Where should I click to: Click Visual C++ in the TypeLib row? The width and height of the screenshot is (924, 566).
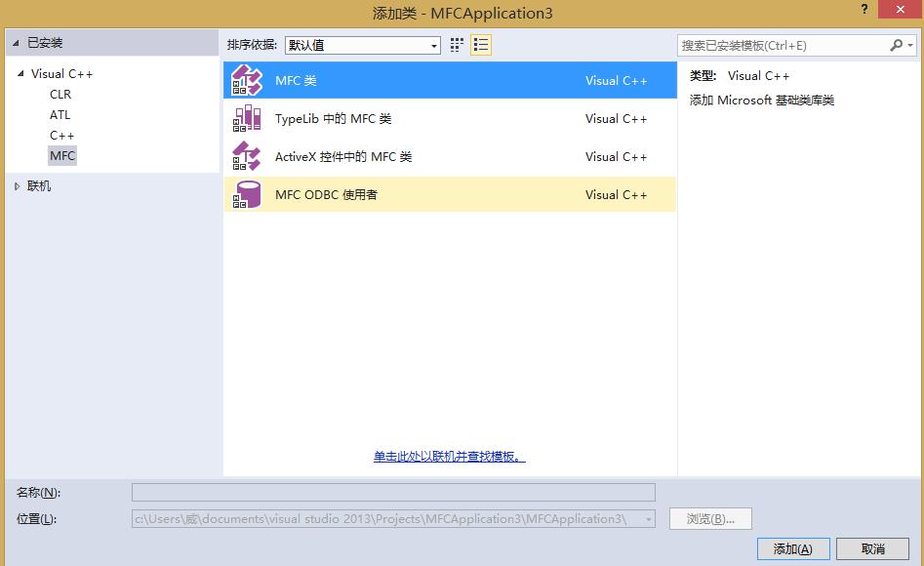click(616, 118)
